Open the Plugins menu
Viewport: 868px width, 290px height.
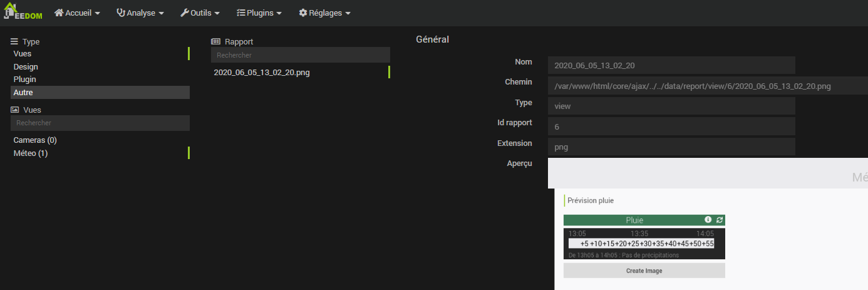[259, 13]
